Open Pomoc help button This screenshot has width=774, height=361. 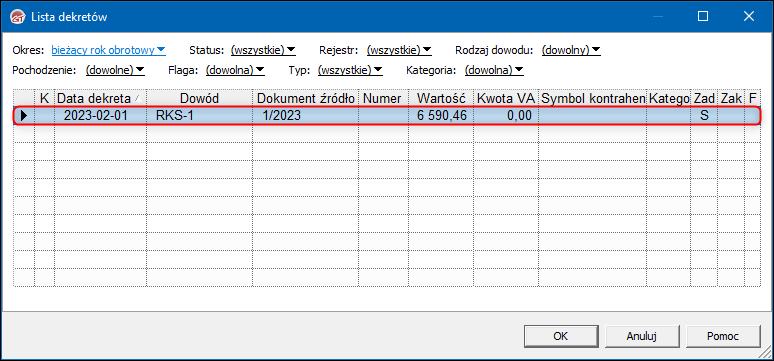723,336
